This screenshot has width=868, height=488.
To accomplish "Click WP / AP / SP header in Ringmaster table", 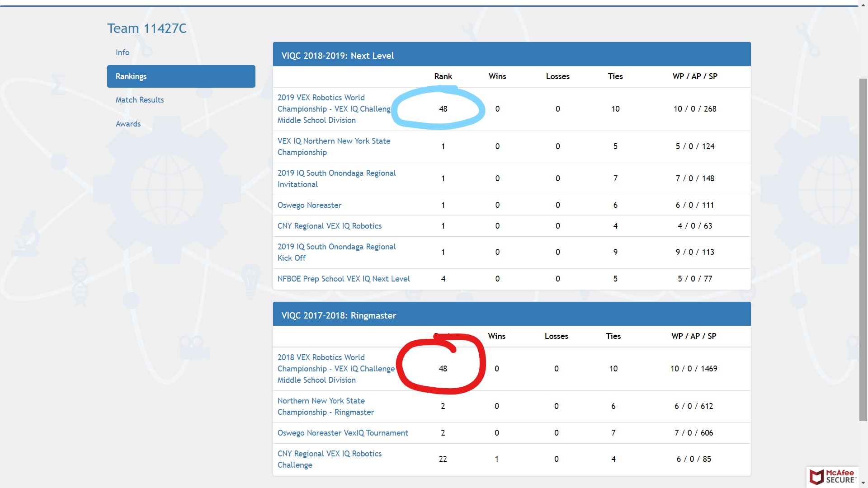I will pos(693,336).
